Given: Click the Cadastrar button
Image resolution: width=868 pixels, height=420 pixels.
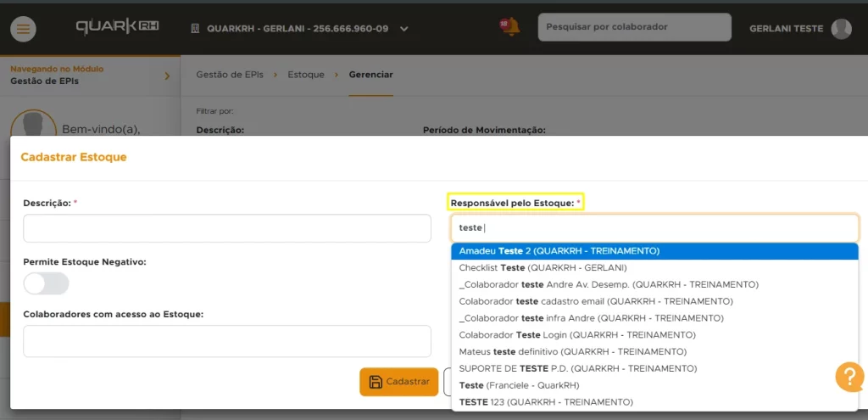Looking at the screenshot, I should 398,382.
